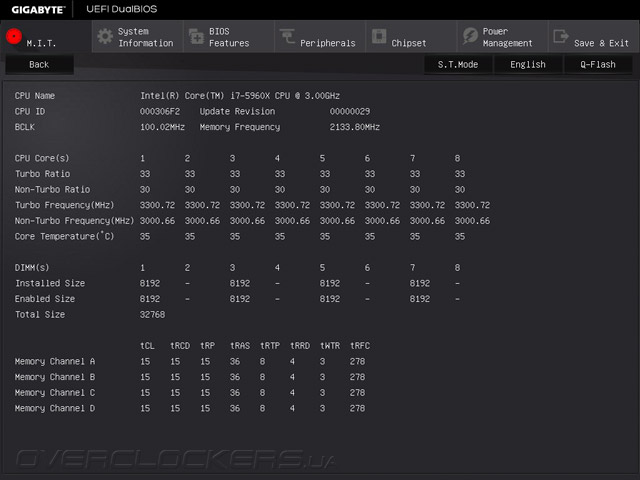Screen dimensions: 640x480
Task: Click the Memory Channel B label
Action: (55, 377)
